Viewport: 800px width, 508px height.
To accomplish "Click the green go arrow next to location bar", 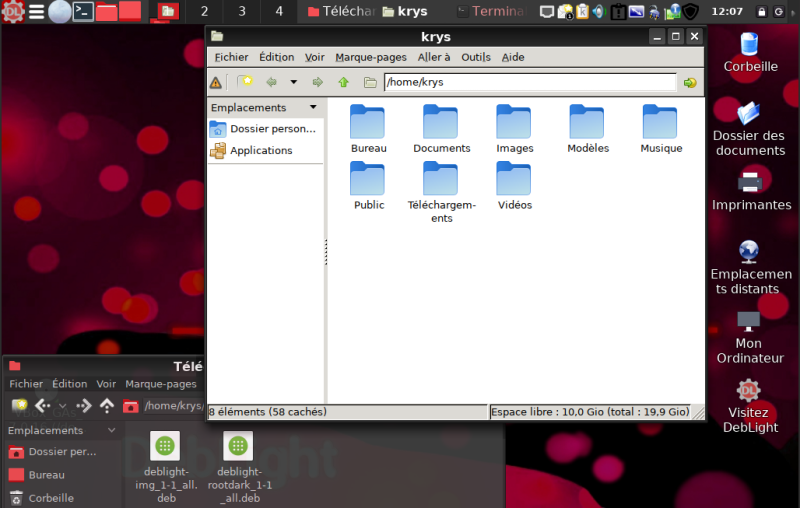I will 690,83.
